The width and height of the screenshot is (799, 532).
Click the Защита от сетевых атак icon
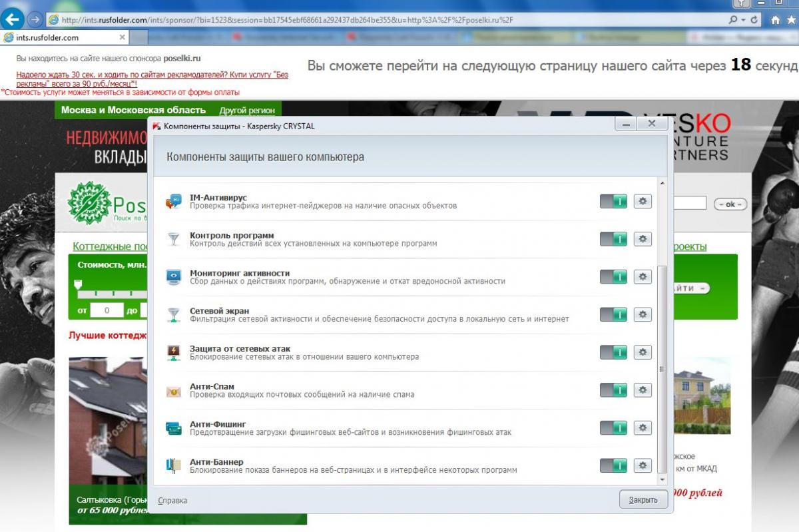click(173, 352)
